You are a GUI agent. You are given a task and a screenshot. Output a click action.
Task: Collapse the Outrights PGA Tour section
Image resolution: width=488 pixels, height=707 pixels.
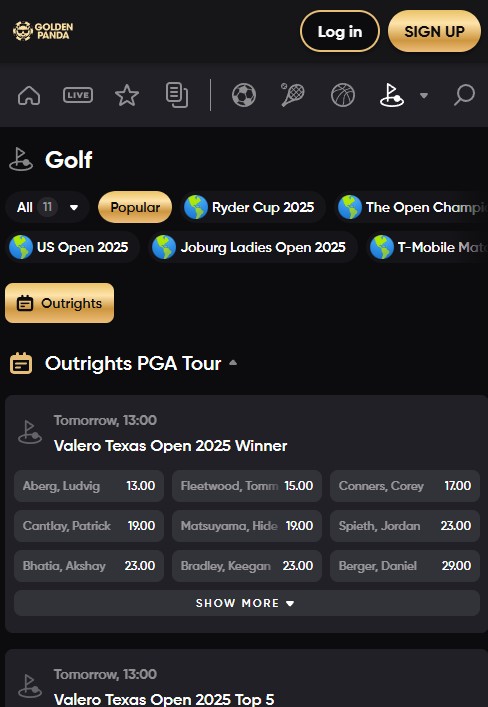pos(233,363)
